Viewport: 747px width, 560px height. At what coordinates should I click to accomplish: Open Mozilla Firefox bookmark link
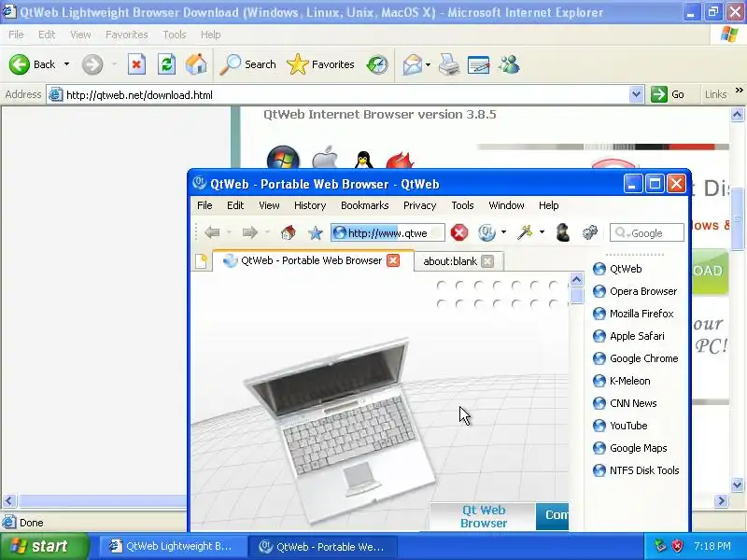pyautogui.click(x=634, y=314)
